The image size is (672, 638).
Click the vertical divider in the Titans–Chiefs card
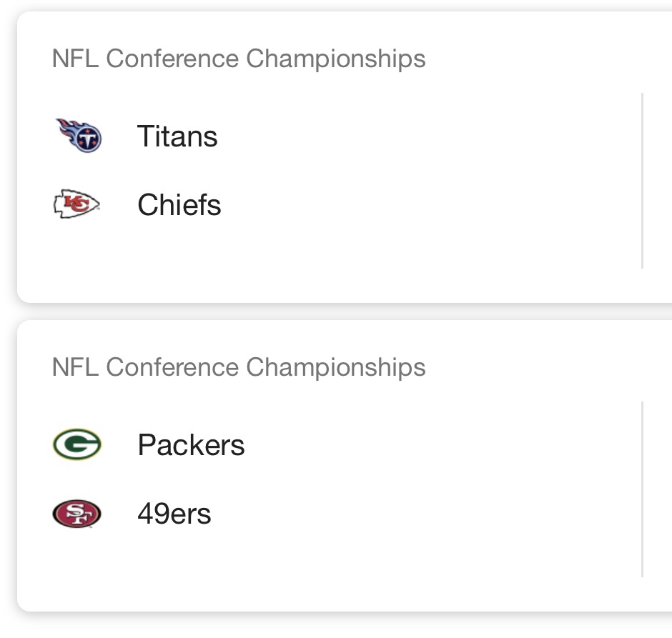(642, 181)
